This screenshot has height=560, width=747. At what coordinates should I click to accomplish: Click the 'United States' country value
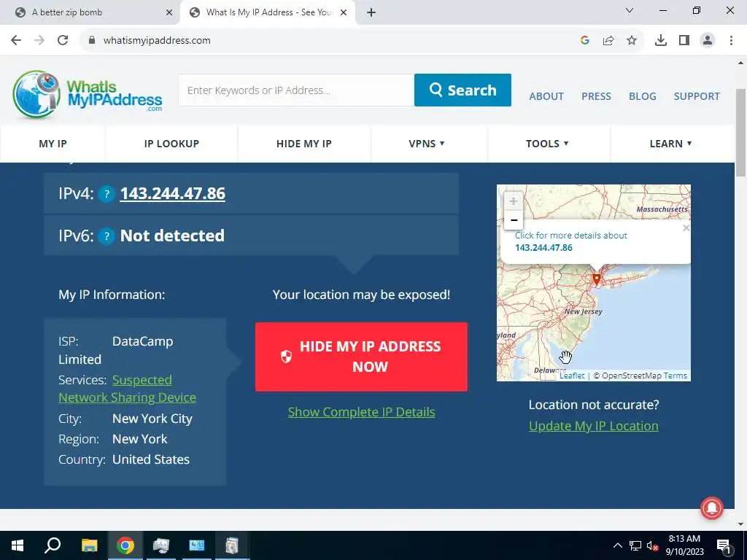[x=151, y=460]
